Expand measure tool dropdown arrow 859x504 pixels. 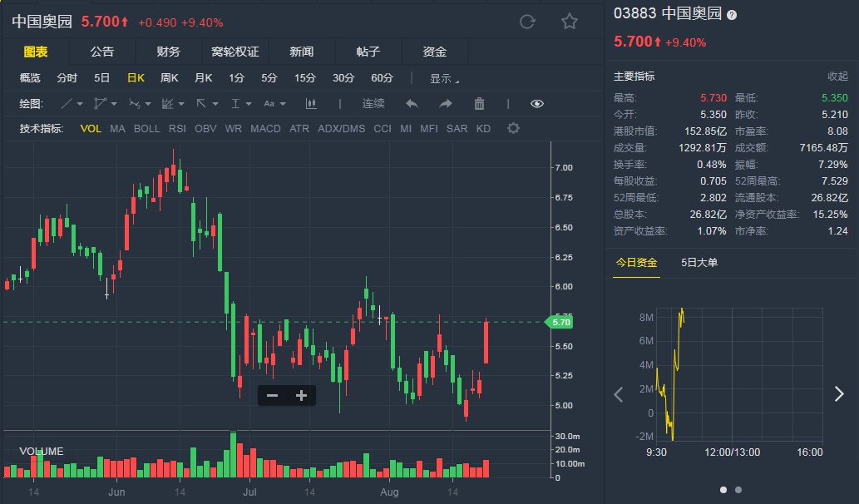pyautogui.click(x=249, y=104)
